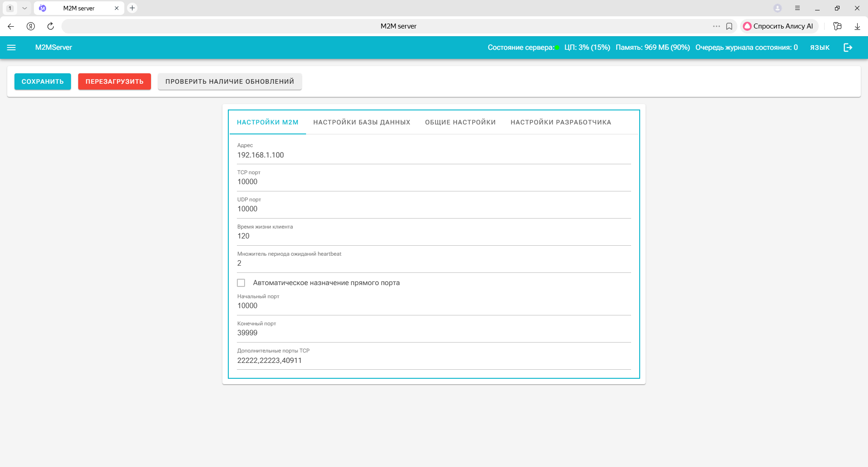Image resolution: width=868 pixels, height=467 pixels.
Task: Click the logout icon in header
Action: click(848, 48)
